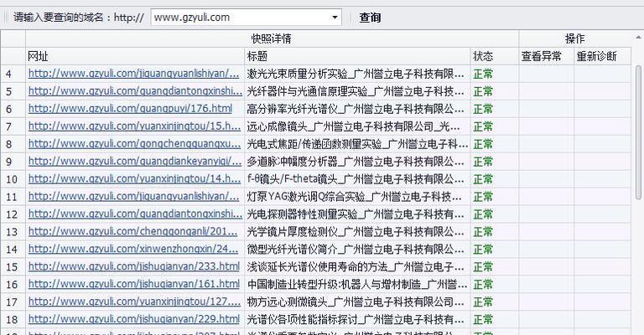Click 正常 status in row 10
The image size is (644, 335).
click(483, 179)
